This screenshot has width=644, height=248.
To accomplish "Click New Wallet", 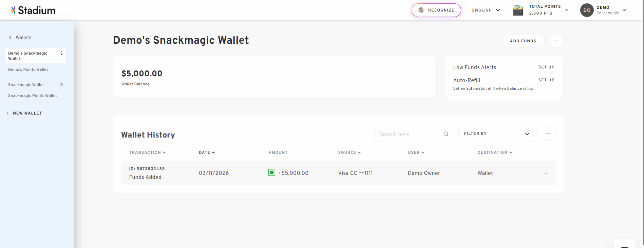I will click(x=24, y=113).
